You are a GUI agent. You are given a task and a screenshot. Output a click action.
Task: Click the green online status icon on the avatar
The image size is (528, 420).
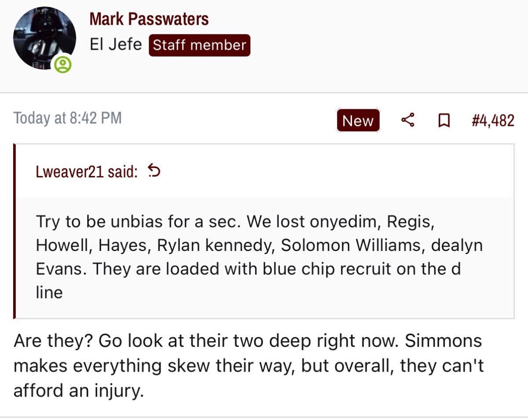(63, 66)
